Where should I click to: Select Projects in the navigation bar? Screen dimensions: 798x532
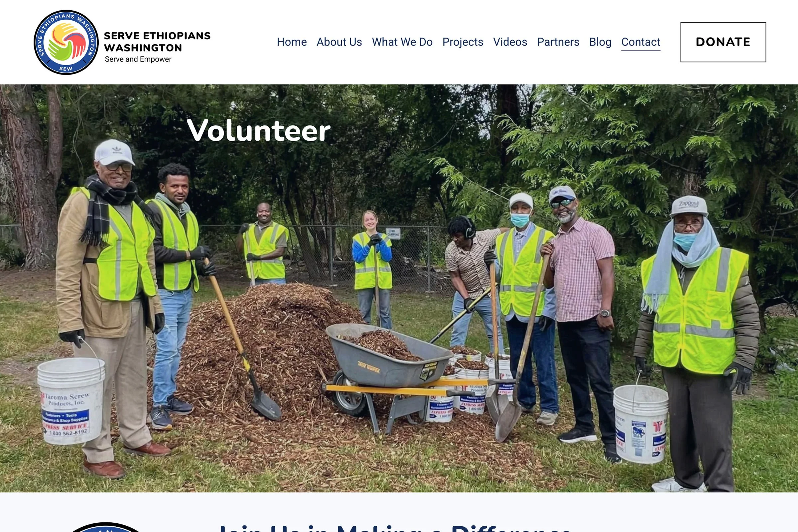[x=463, y=42]
